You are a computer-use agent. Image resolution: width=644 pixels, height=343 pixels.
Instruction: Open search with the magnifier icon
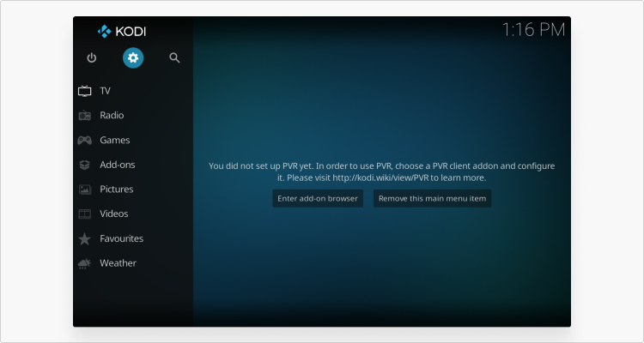click(174, 57)
